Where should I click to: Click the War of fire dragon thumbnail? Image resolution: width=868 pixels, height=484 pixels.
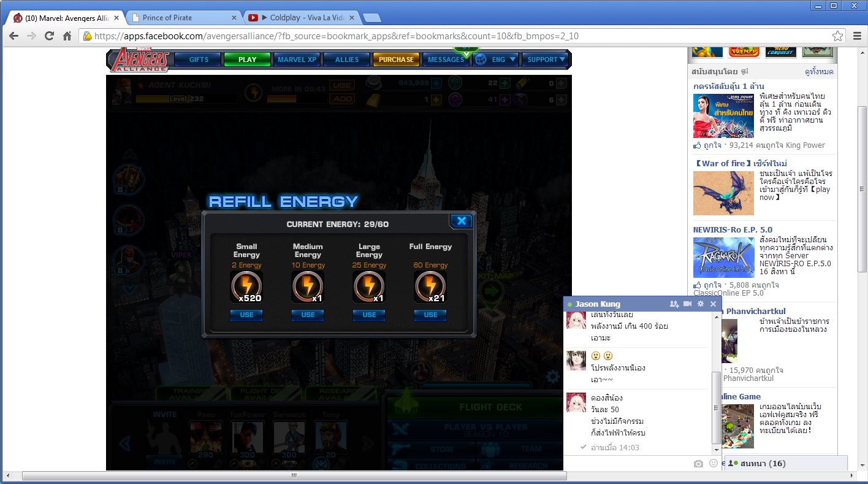(723, 193)
